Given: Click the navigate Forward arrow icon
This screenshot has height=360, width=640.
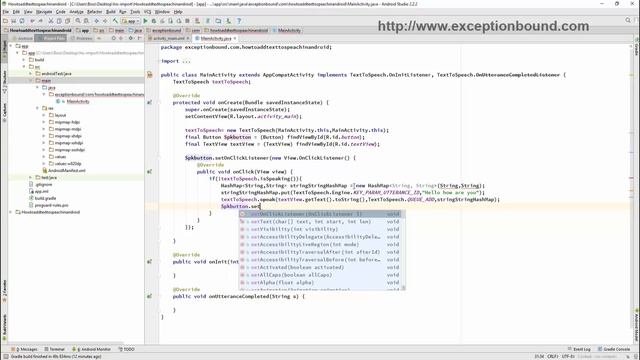Looking at the screenshot, I should 105,21.
